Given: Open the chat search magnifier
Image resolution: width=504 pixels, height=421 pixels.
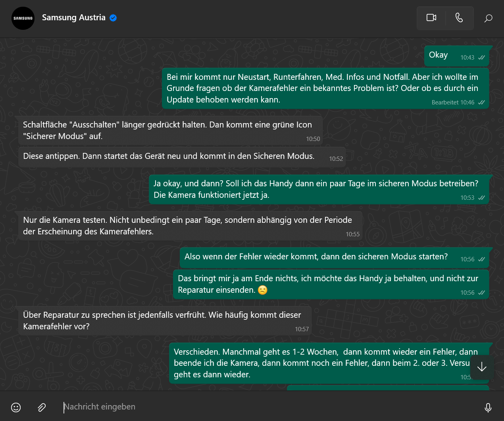Looking at the screenshot, I should coord(488,18).
